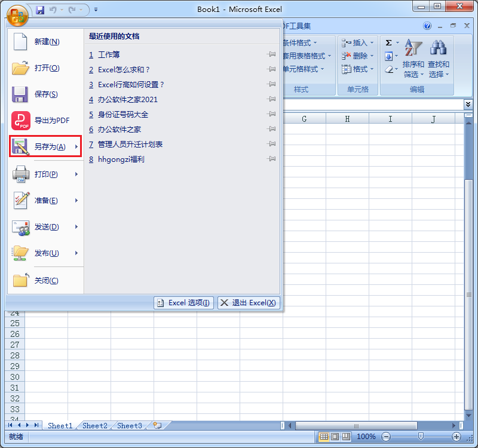Click Fill down-arrow icon in 编辑 group
This screenshot has height=448, width=478.
coord(389,56)
